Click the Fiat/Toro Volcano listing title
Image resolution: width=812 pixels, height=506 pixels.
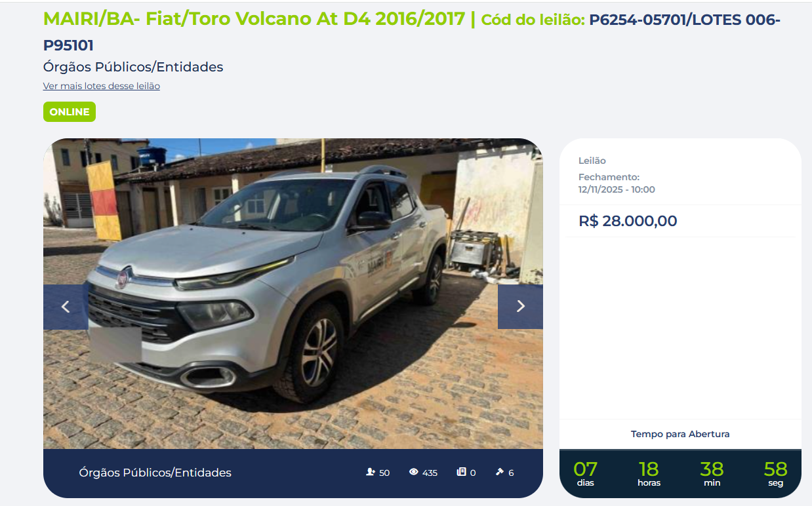tap(254, 18)
